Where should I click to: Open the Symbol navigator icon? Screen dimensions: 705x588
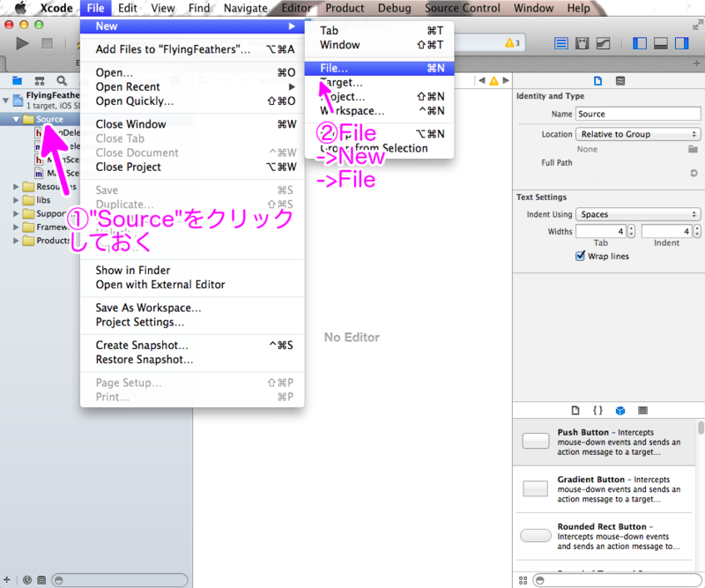pyautogui.click(x=40, y=81)
